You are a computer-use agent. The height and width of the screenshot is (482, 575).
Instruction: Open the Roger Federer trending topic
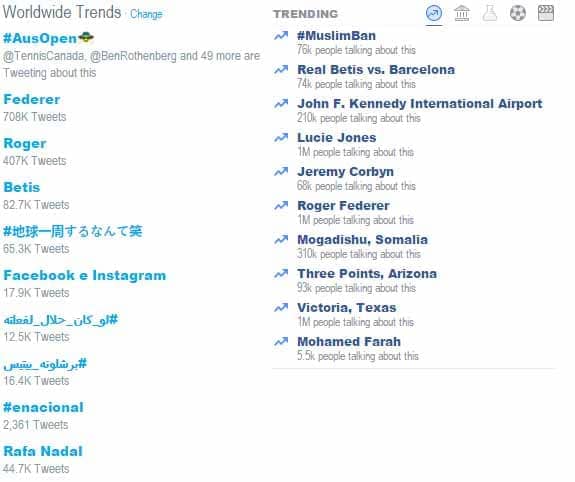344,205
